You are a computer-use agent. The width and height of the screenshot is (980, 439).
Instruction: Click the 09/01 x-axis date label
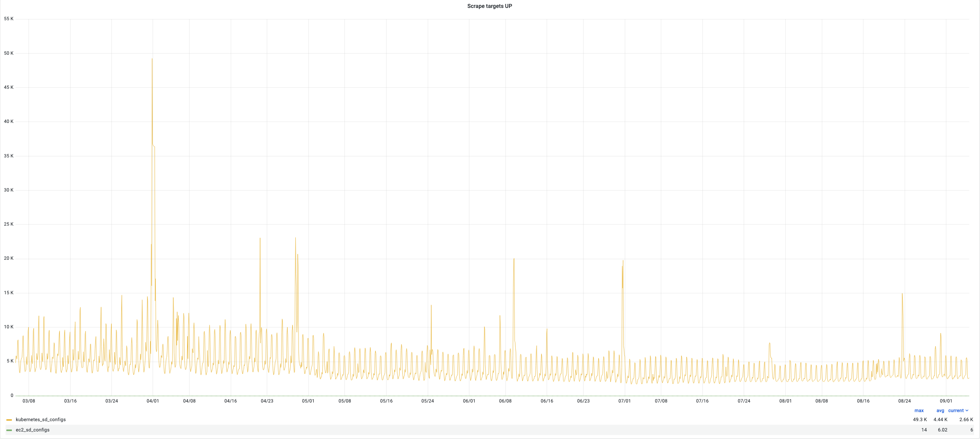point(946,401)
